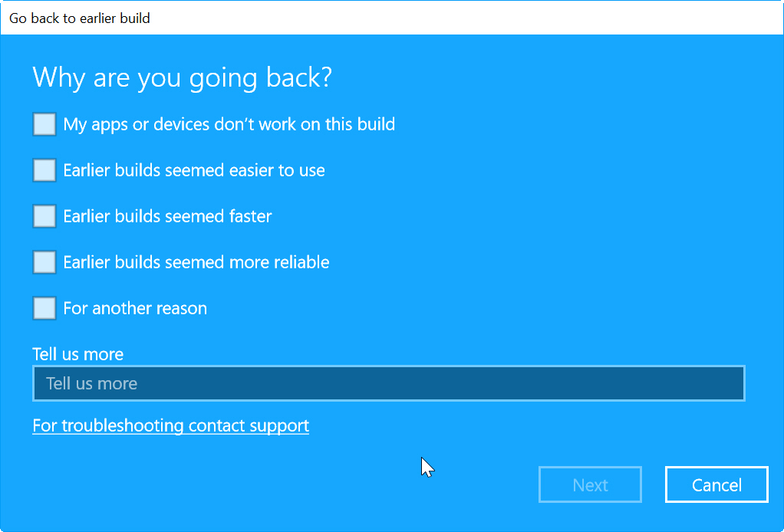784x532 pixels.
Task: Check the 'My apps or devices don't work' box
Action: [x=44, y=124]
